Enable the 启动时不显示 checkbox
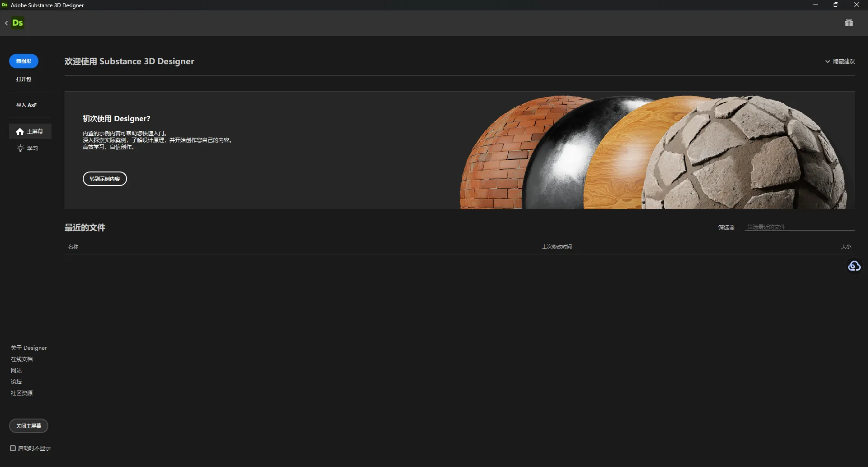Image resolution: width=868 pixels, height=467 pixels. 13,448
